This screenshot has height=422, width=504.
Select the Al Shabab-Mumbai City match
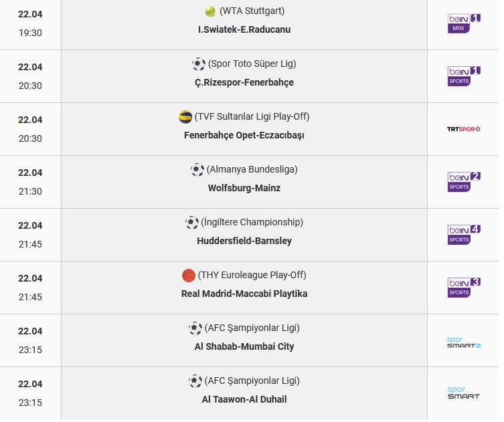[x=244, y=346]
